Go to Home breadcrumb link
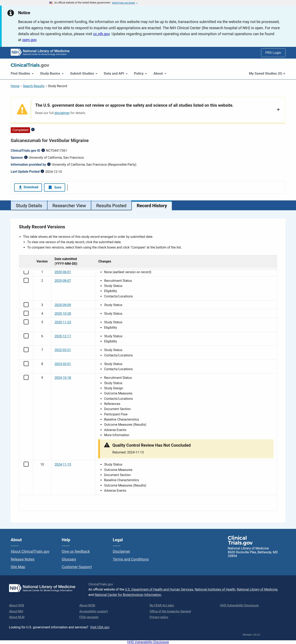This screenshot has width=296, height=644. click(15, 86)
